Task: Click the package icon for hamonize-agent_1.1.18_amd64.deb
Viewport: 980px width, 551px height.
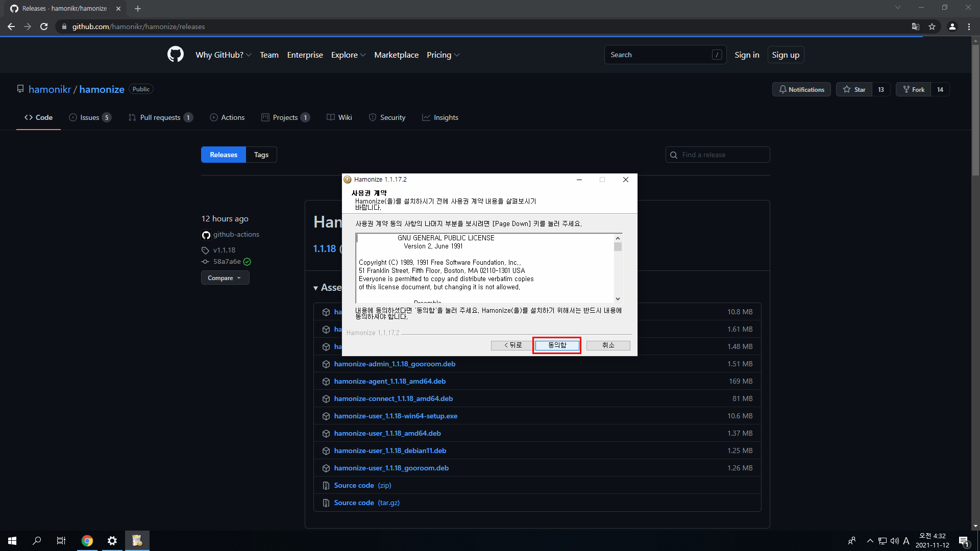Action: [x=326, y=382]
